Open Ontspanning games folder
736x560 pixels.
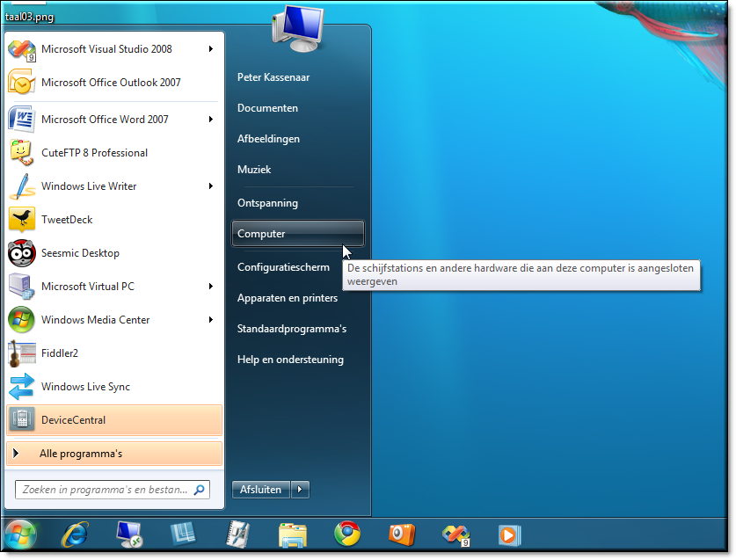267,203
